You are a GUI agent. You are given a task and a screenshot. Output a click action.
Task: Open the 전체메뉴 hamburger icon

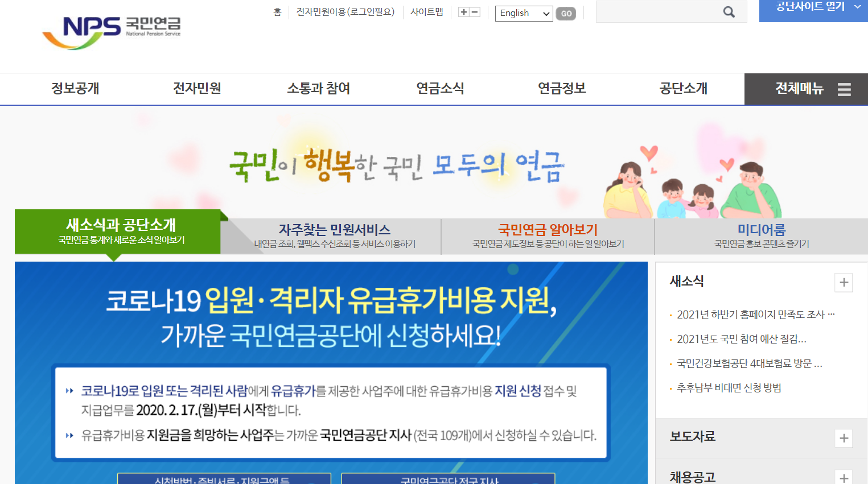(844, 89)
